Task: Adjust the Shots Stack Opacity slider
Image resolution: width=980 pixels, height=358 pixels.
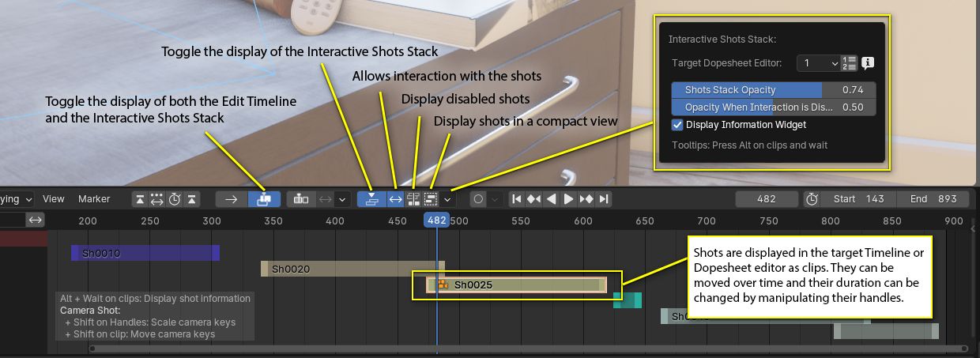Action: pyautogui.click(x=774, y=90)
